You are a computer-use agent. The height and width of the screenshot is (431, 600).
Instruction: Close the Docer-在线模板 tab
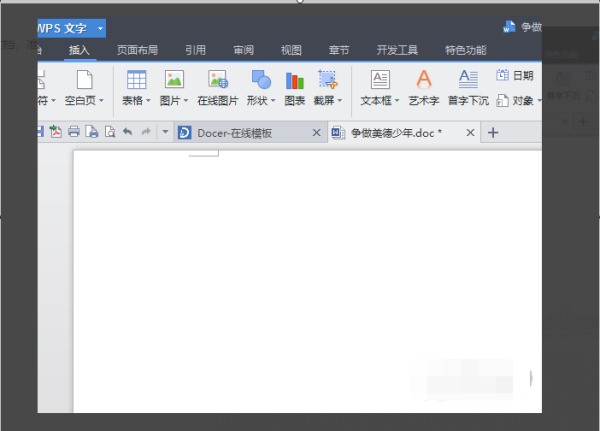(x=316, y=133)
